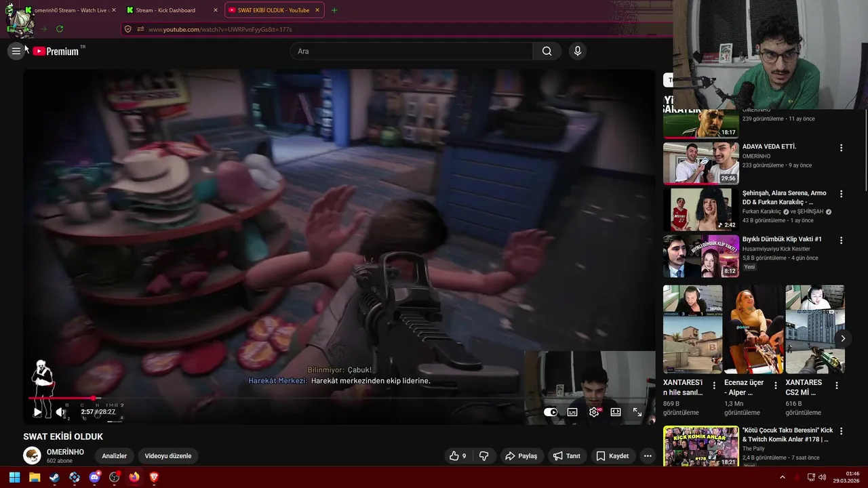Like the video thumbs-up button
The height and width of the screenshot is (488, 868).
click(x=458, y=456)
